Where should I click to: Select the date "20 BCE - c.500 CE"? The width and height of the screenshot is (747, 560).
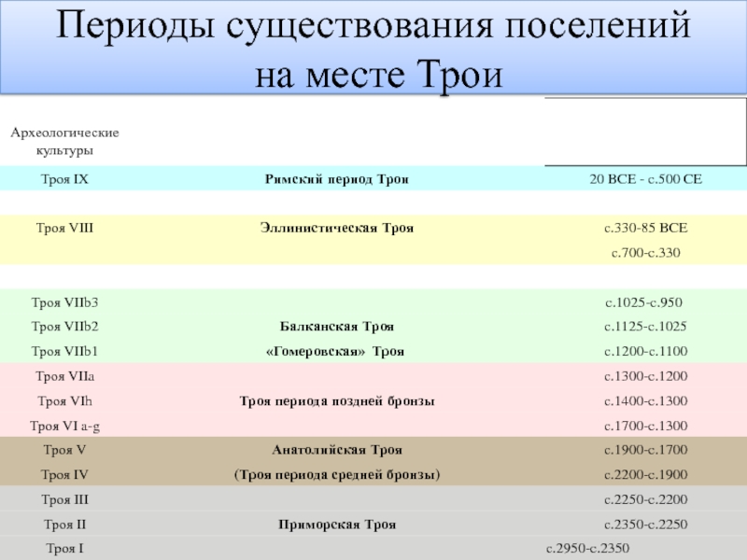tap(645, 178)
